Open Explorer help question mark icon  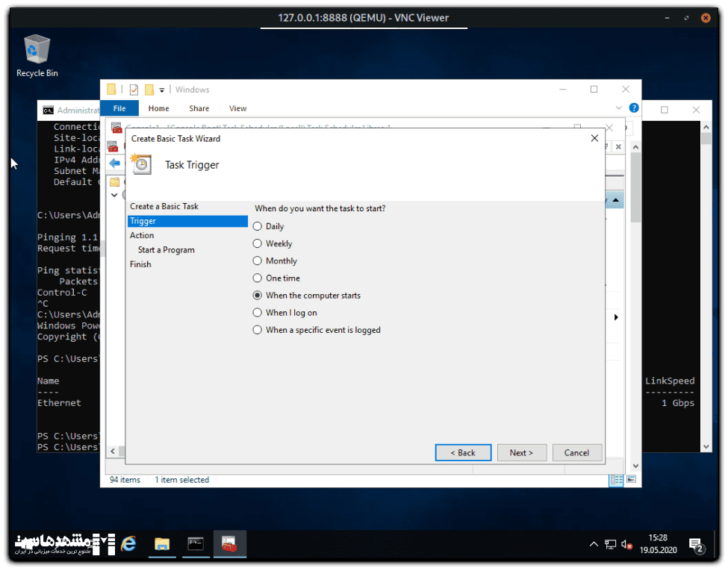(x=634, y=108)
